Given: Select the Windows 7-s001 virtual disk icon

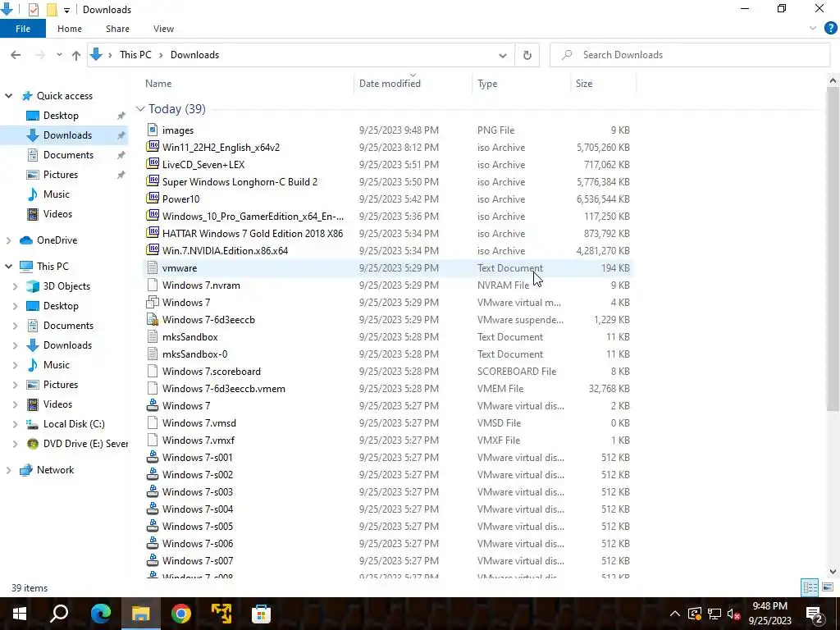Looking at the screenshot, I should click(x=153, y=457).
